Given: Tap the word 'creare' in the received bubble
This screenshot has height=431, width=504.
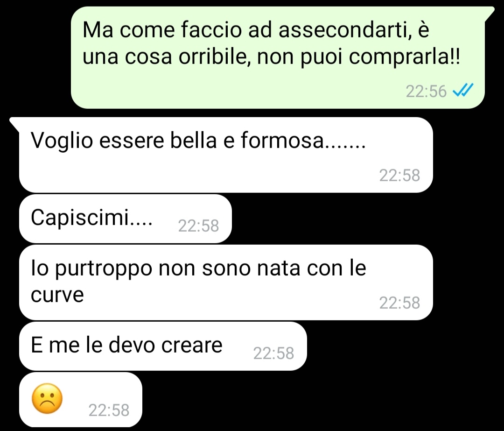Looking at the screenshot, I should tap(192, 346).
